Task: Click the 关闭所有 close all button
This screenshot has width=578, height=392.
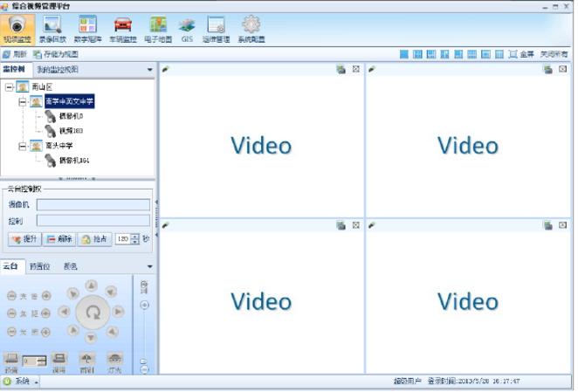Action: point(554,54)
